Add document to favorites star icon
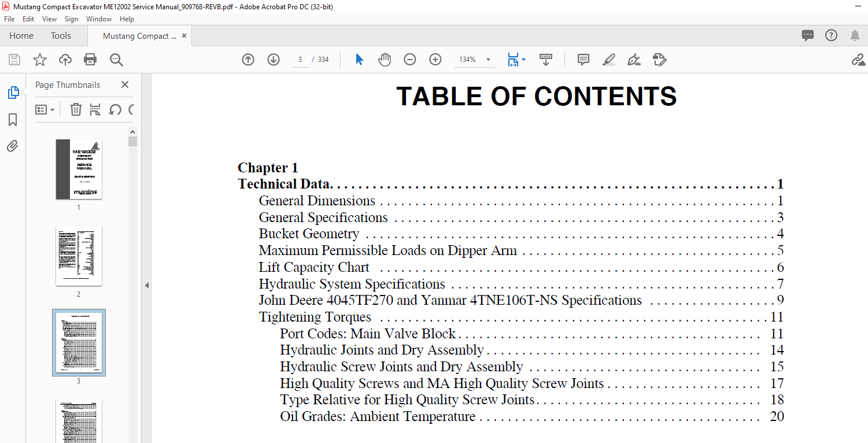The width and height of the screenshot is (868, 443). point(39,60)
